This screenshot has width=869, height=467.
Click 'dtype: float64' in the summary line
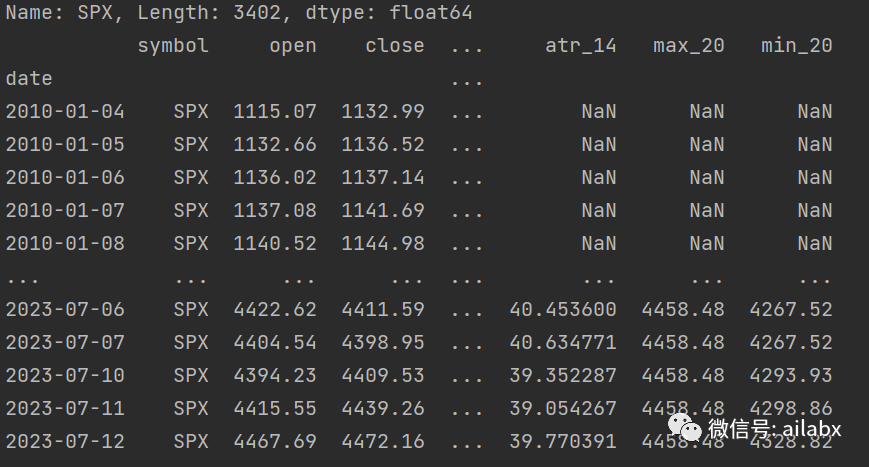coord(389,13)
